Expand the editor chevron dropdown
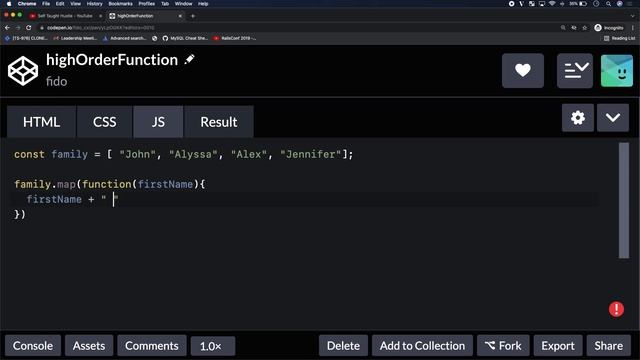Viewport: 640px width, 360px height. [x=613, y=118]
